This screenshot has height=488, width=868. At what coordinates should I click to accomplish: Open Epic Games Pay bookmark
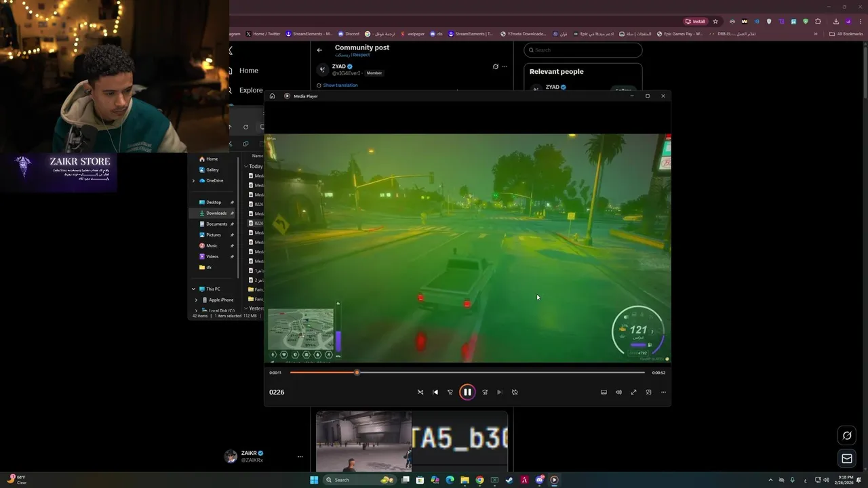point(679,34)
